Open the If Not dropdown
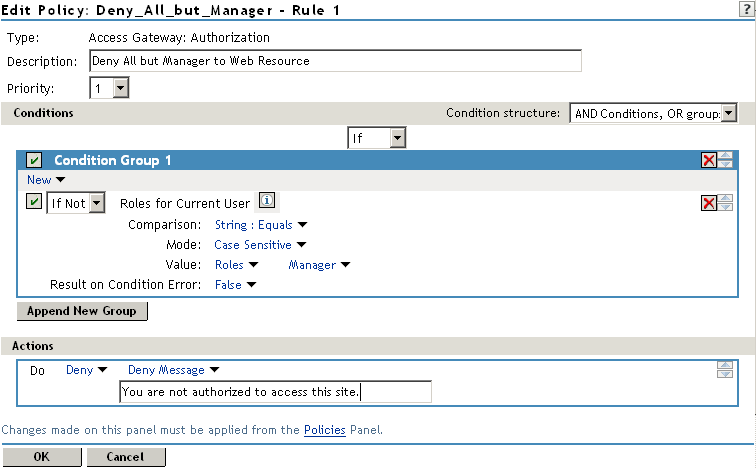Viewport: 756px width, 469px height. (x=76, y=203)
